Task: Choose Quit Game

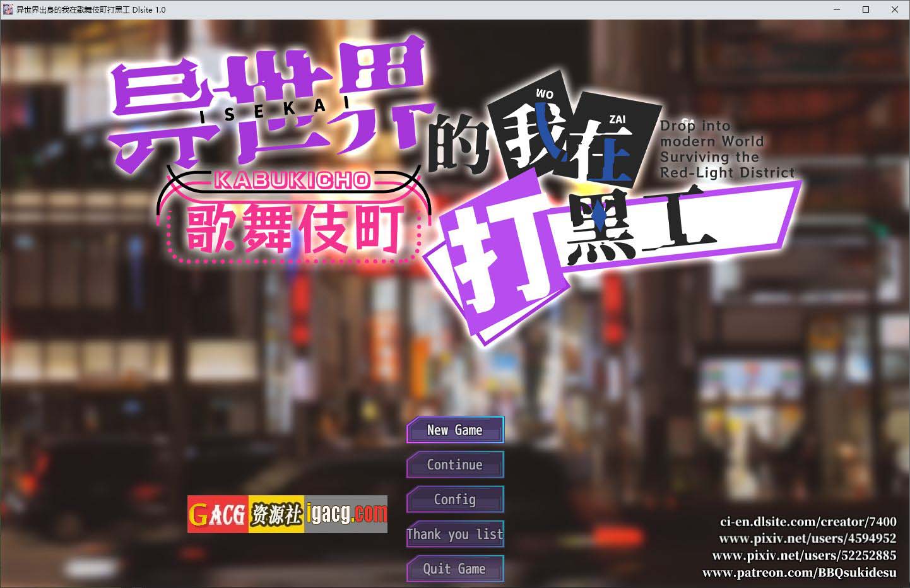Action: [x=454, y=569]
